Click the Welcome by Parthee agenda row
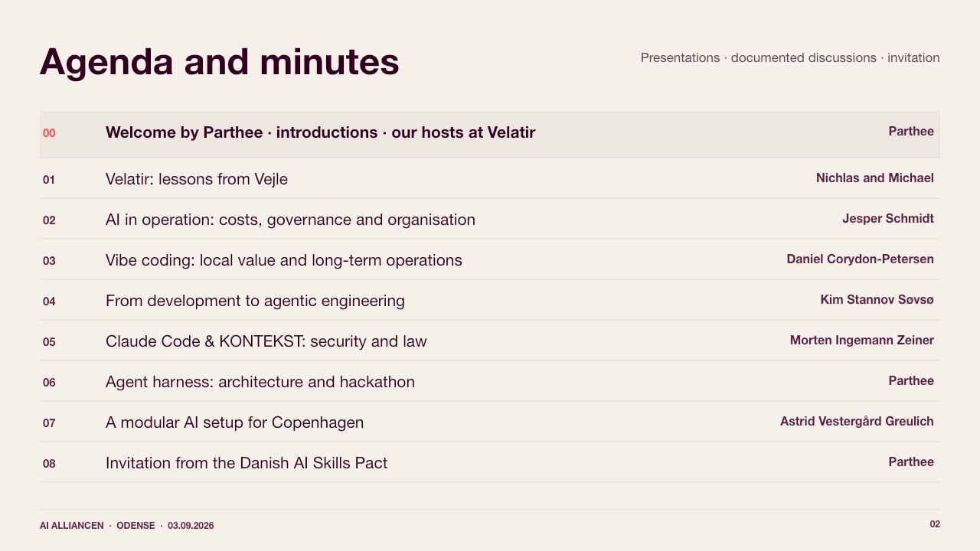The width and height of the screenshot is (980, 551). pyautogui.click(x=490, y=134)
